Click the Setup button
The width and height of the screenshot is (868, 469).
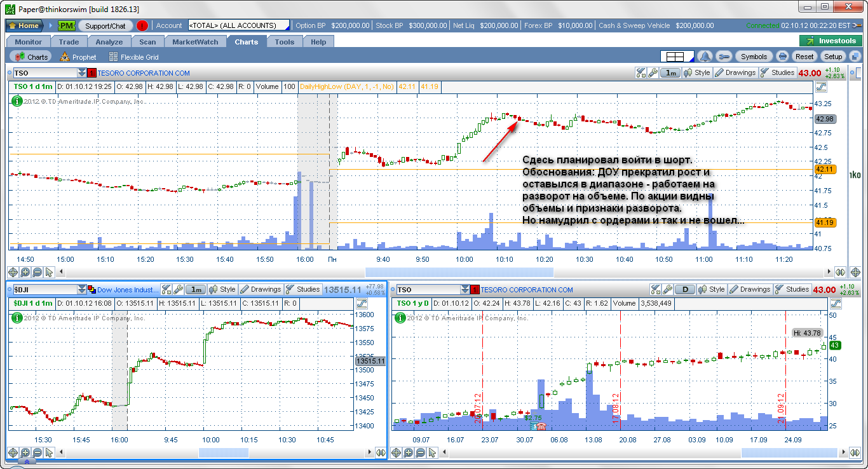click(833, 57)
